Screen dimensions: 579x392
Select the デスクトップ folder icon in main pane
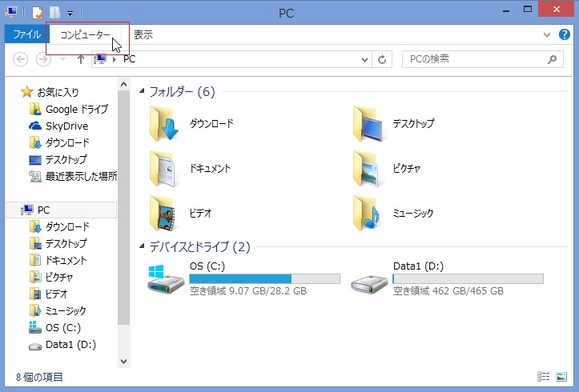point(367,123)
